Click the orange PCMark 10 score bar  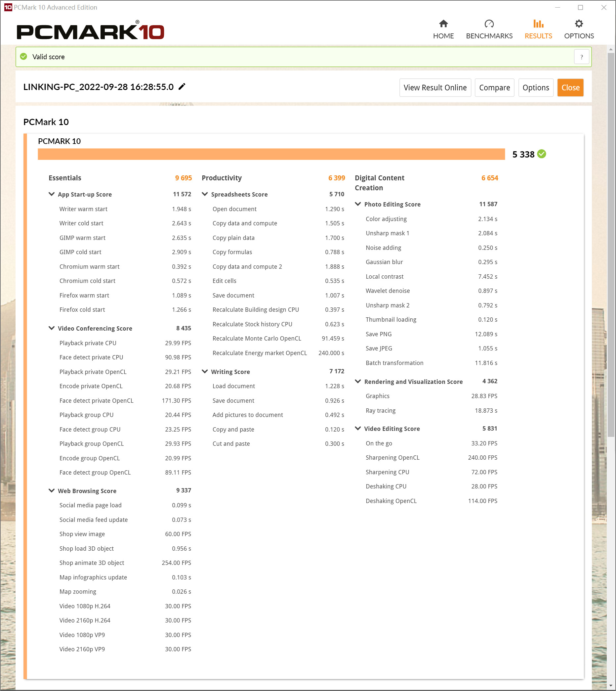coord(271,154)
